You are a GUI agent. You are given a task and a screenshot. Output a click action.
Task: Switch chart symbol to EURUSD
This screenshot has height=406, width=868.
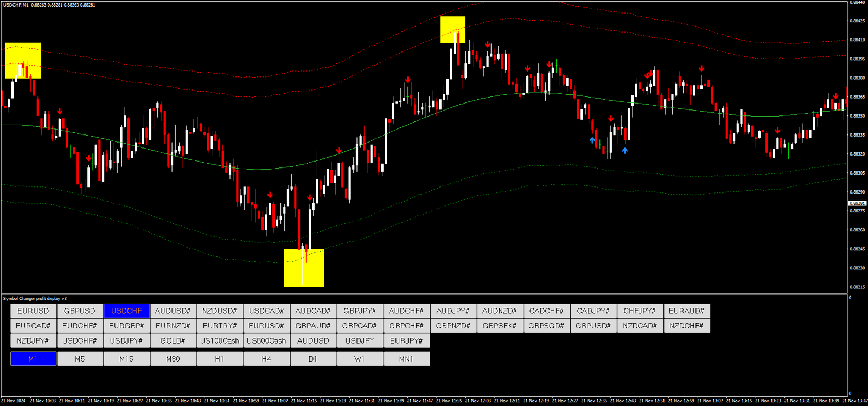pos(33,311)
